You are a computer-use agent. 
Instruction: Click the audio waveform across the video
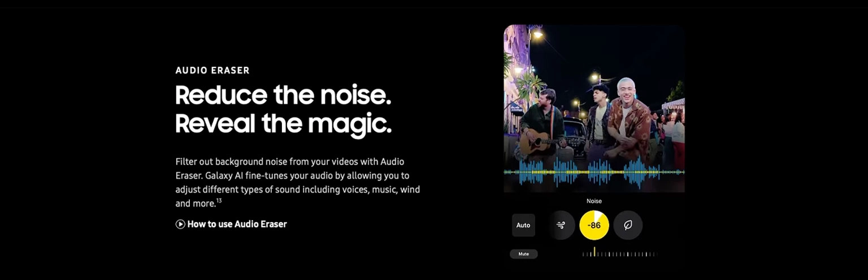click(x=594, y=172)
